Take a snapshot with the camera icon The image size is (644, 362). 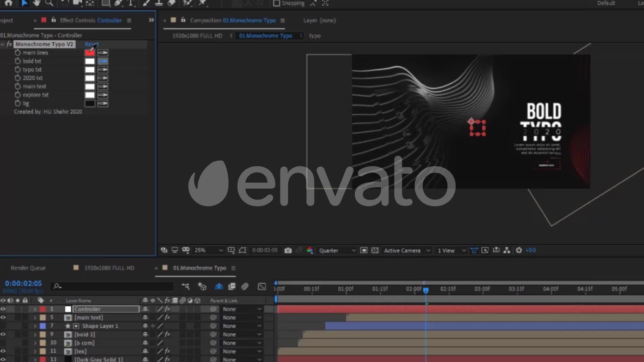pos(288,250)
